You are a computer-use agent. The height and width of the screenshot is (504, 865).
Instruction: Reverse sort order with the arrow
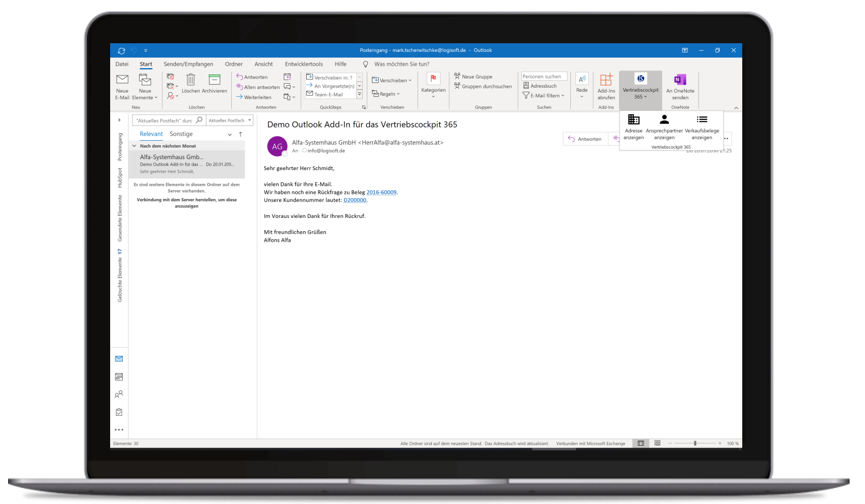point(240,134)
